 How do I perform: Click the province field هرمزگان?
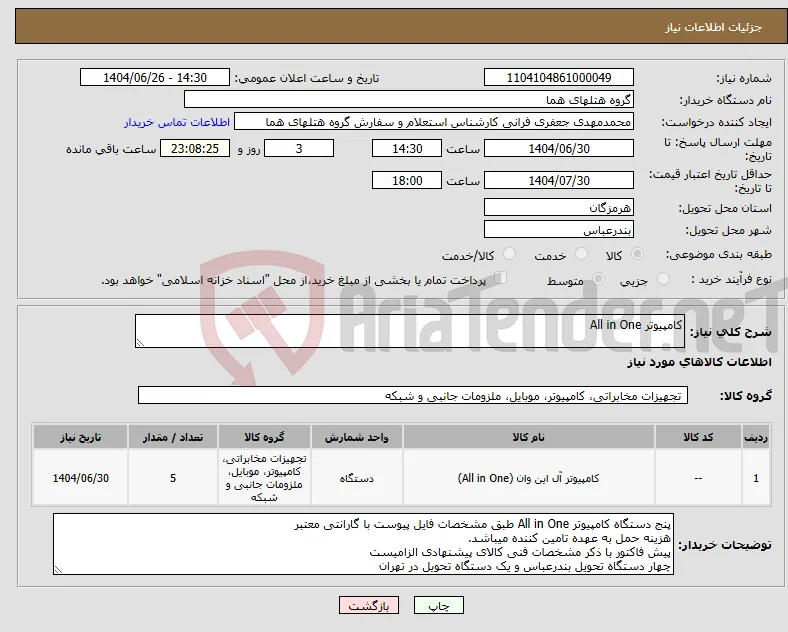click(559, 207)
